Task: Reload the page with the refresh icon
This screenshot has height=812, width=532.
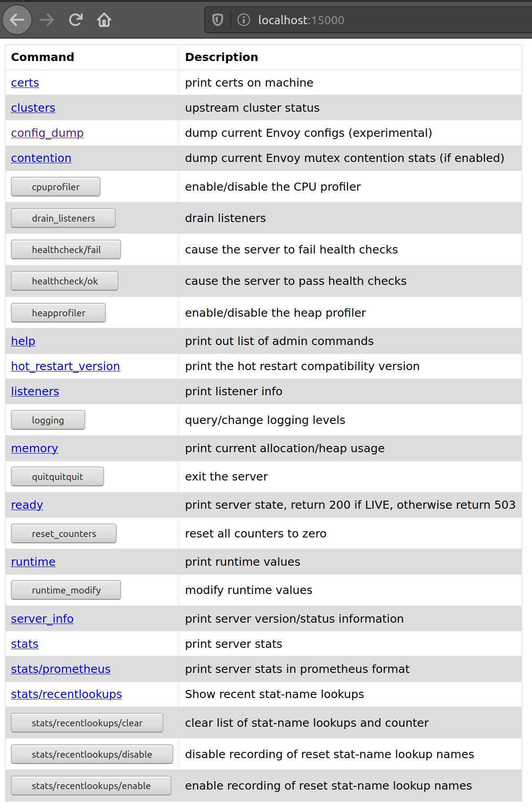Action: point(75,20)
